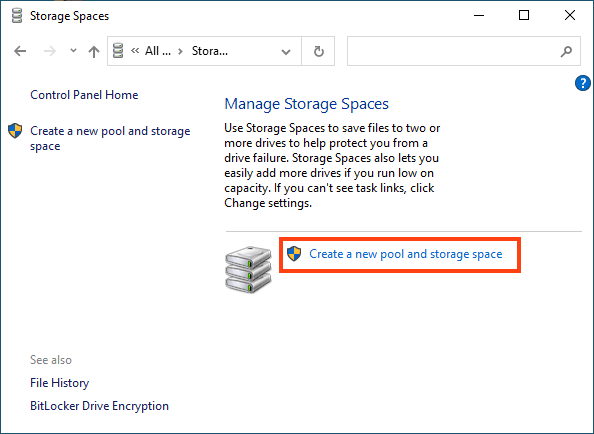This screenshot has height=434, width=594.
Task: Click the stacked drives icon
Action: 249,269
